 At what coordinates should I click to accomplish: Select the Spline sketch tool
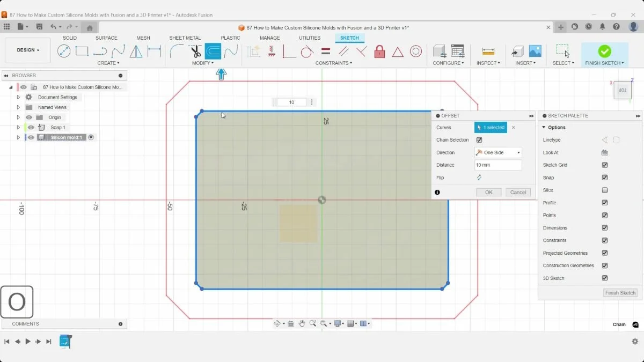119,51
